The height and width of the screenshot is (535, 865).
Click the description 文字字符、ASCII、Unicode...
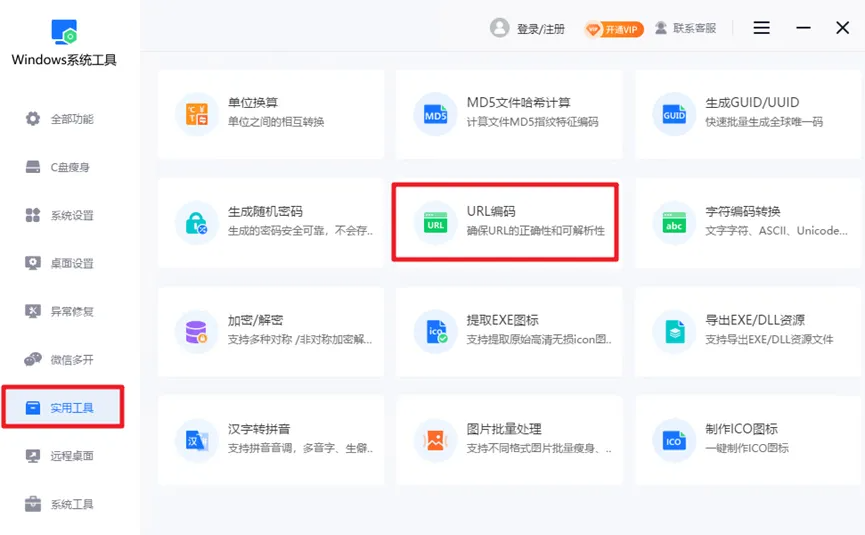point(777,231)
